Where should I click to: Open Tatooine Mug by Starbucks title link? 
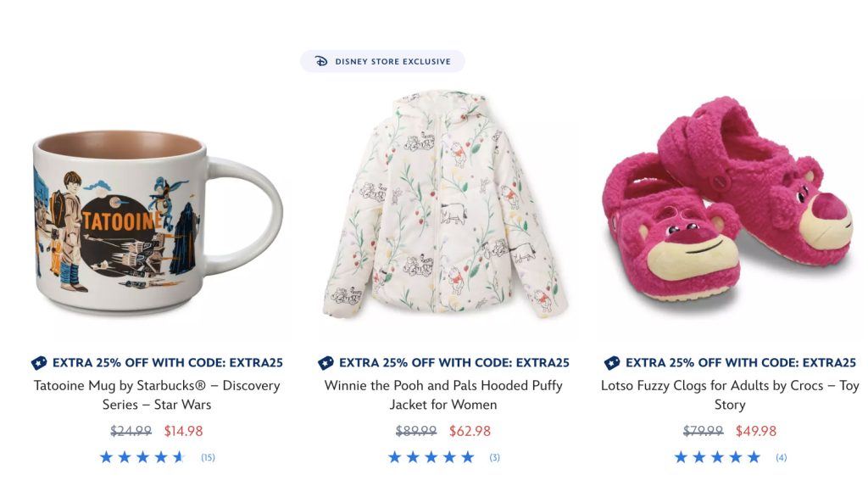[x=157, y=394]
